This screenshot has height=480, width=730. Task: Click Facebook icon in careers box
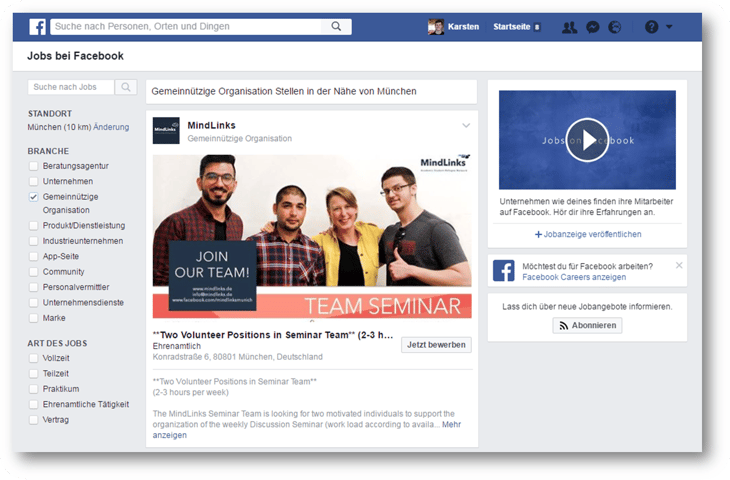click(x=504, y=271)
